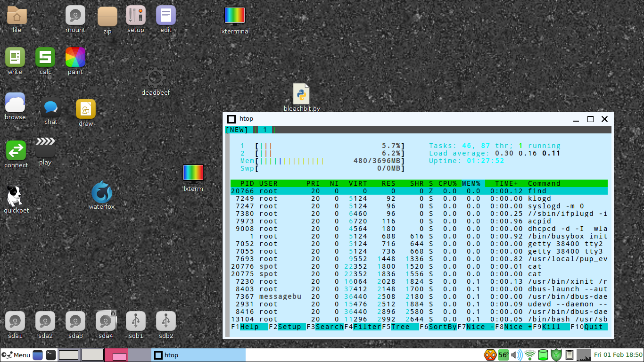Click F2 Setup in htop footer
Screen dimensions: 644x362
click(x=287, y=327)
